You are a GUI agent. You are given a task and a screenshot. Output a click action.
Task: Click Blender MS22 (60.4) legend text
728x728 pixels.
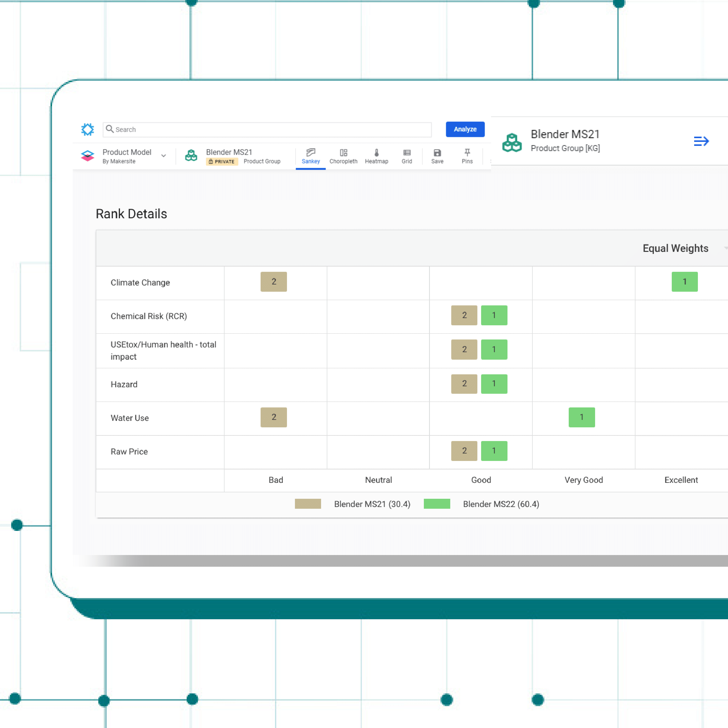pos(501,504)
